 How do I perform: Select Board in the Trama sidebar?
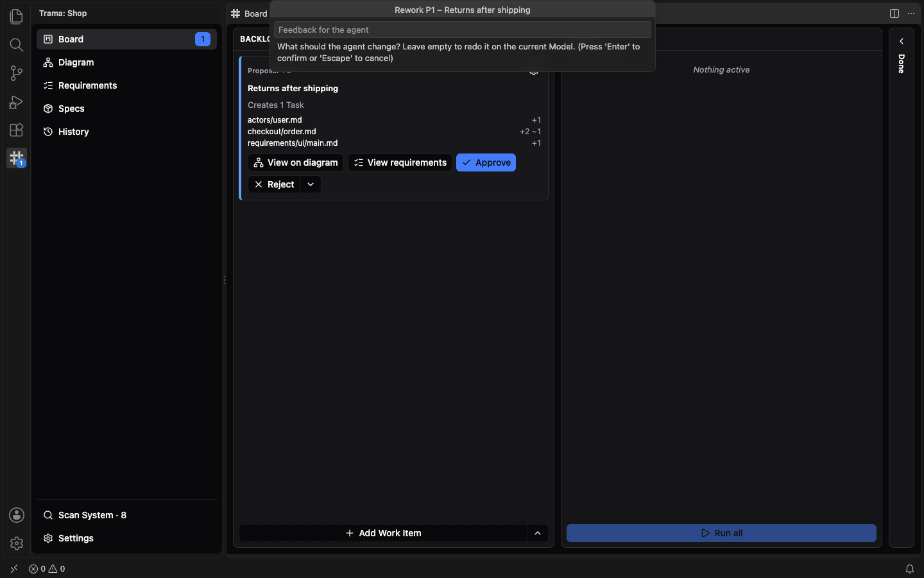tap(126, 39)
